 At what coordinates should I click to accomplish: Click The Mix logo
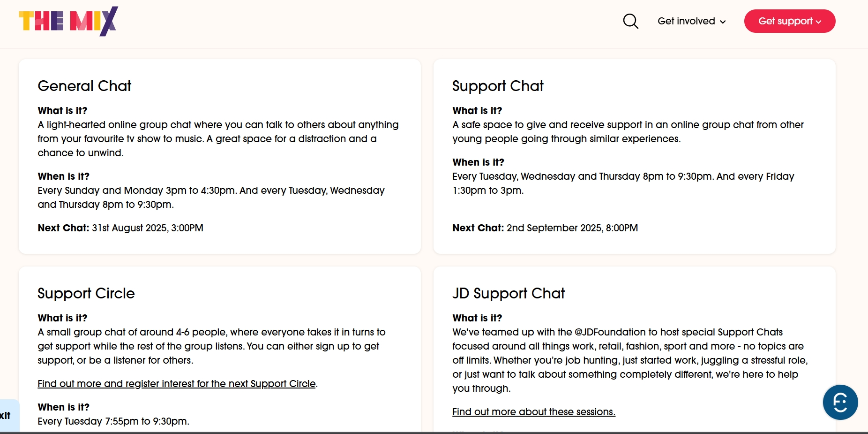(x=68, y=21)
